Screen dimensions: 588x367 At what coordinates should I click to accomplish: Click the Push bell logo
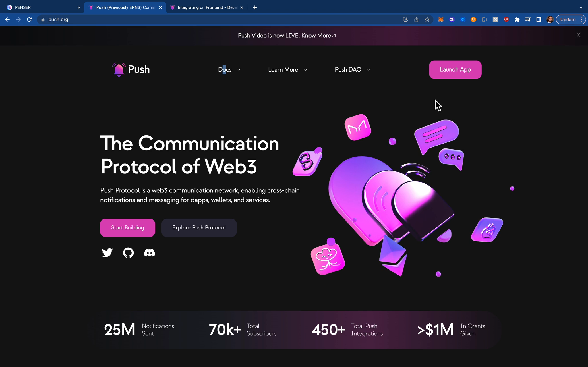tap(131, 69)
